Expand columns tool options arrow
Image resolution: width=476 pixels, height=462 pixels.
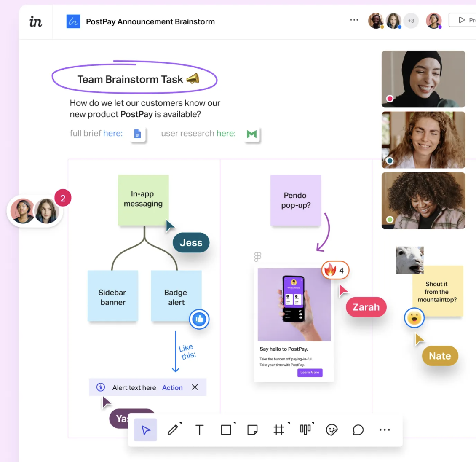[313, 423]
